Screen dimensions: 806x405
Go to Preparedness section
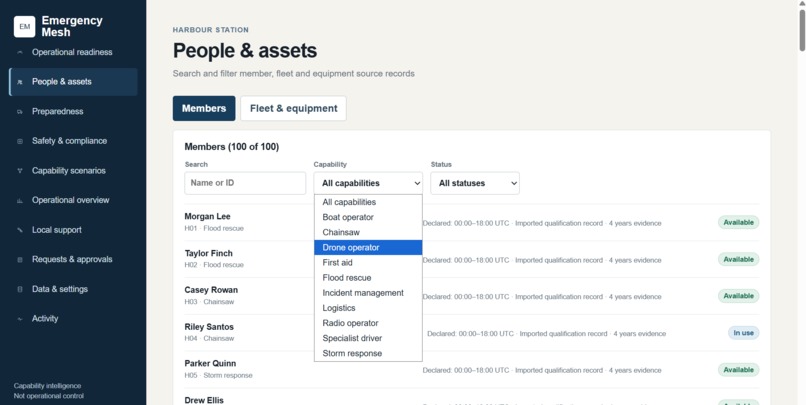73,112
